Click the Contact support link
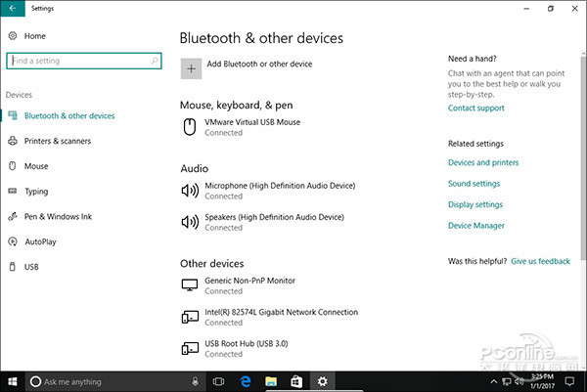 pos(475,109)
